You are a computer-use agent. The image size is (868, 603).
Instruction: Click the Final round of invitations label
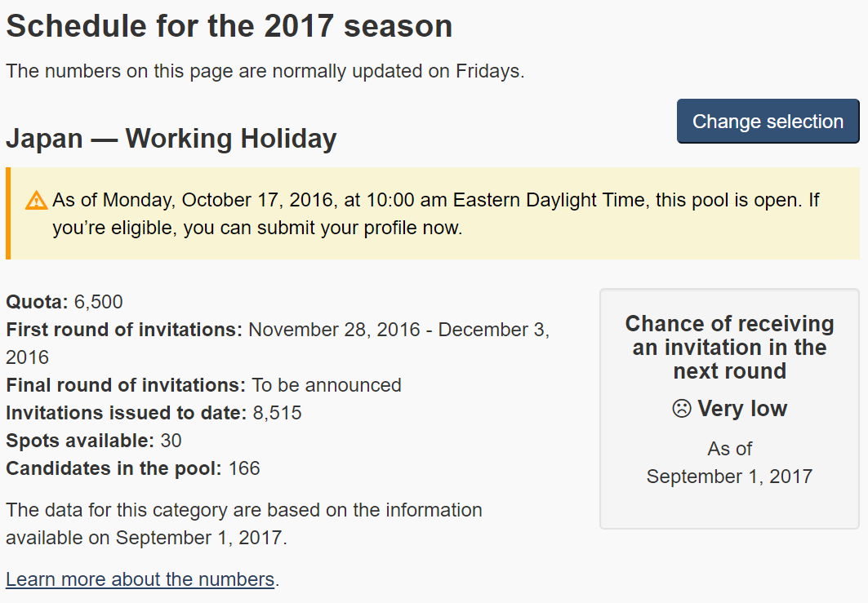pyautogui.click(x=126, y=385)
